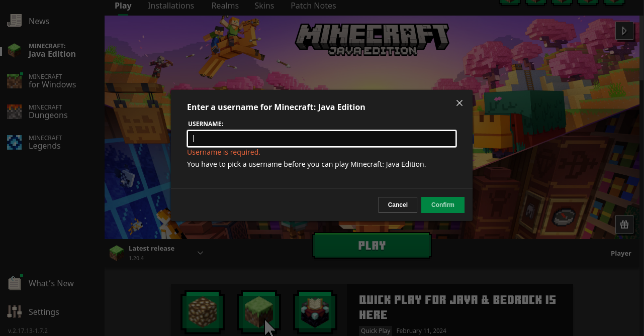Click the Cancel button in dialog
Viewport: 644px width, 336px height.
point(398,205)
